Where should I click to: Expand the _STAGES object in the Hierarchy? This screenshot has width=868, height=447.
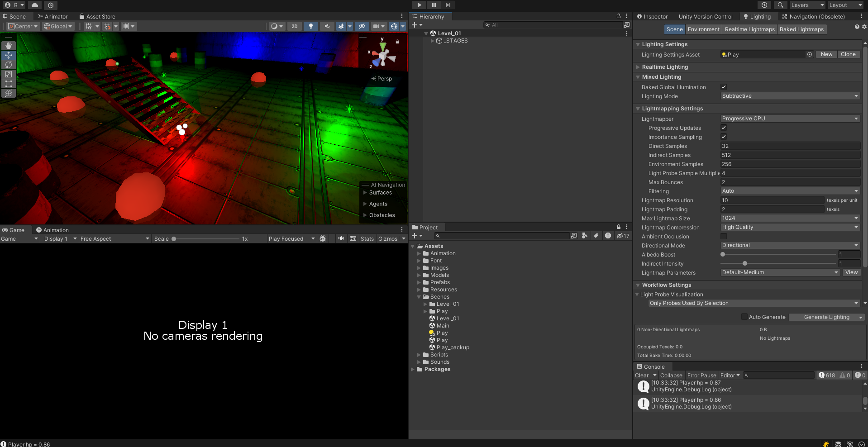pyautogui.click(x=433, y=41)
